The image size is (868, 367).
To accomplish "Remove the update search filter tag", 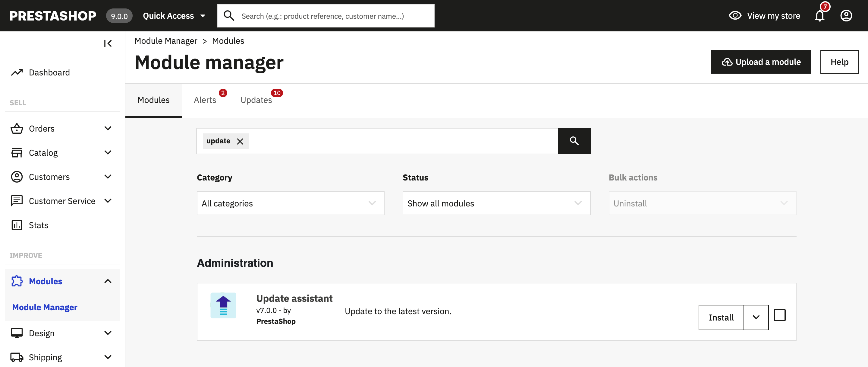I will pos(240,141).
